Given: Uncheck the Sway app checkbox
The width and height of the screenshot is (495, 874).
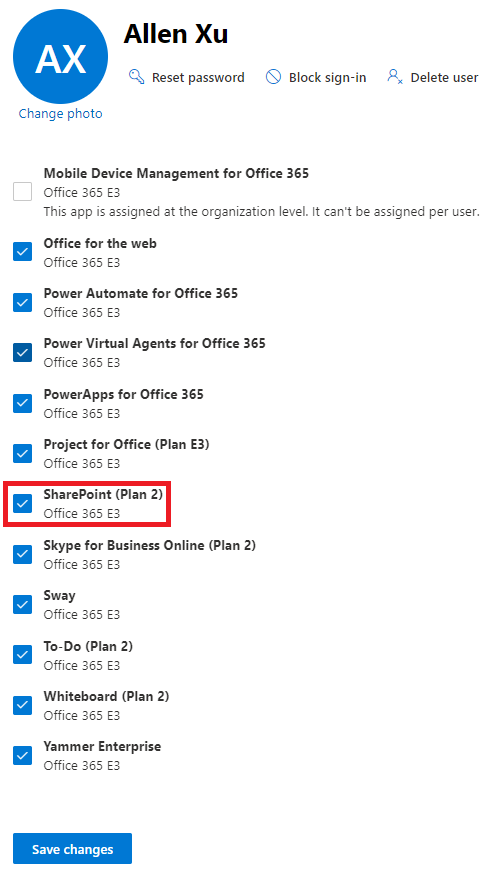Looking at the screenshot, I should point(22,604).
